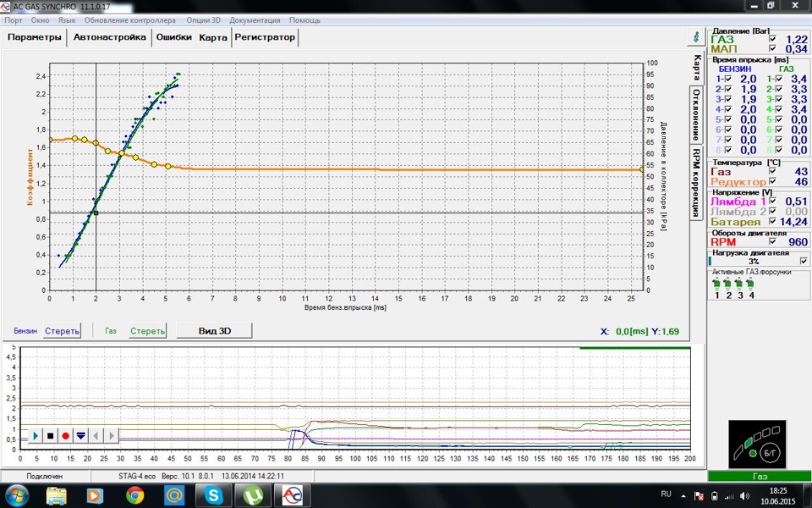Toggle the Газ temperature checkbox
The width and height of the screenshot is (812, 508).
pyautogui.click(x=772, y=171)
